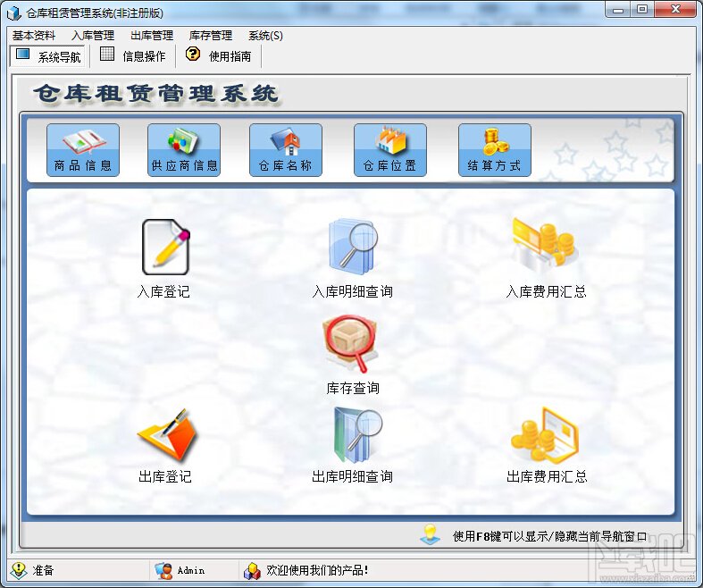Viewport: 703px width, 588px height.
Task: Click the 系统导航 toolbar button
Action: tap(48, 56)
